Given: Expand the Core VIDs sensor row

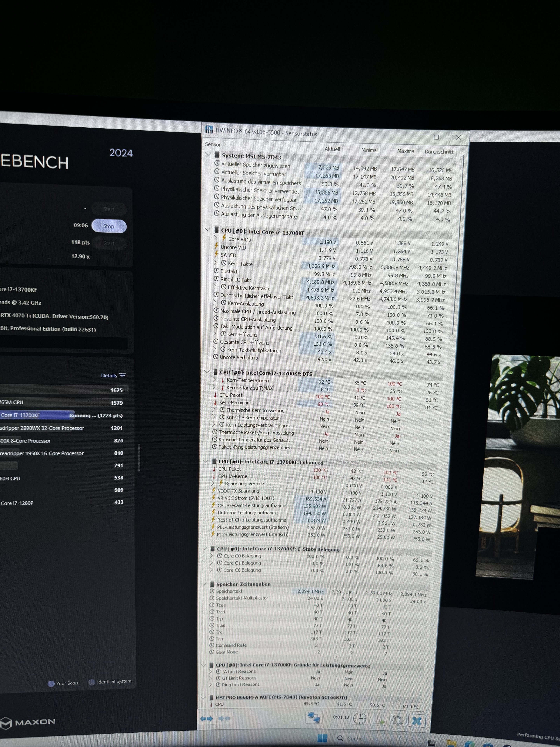Looking at the screenshot, I should coord(215,238).
